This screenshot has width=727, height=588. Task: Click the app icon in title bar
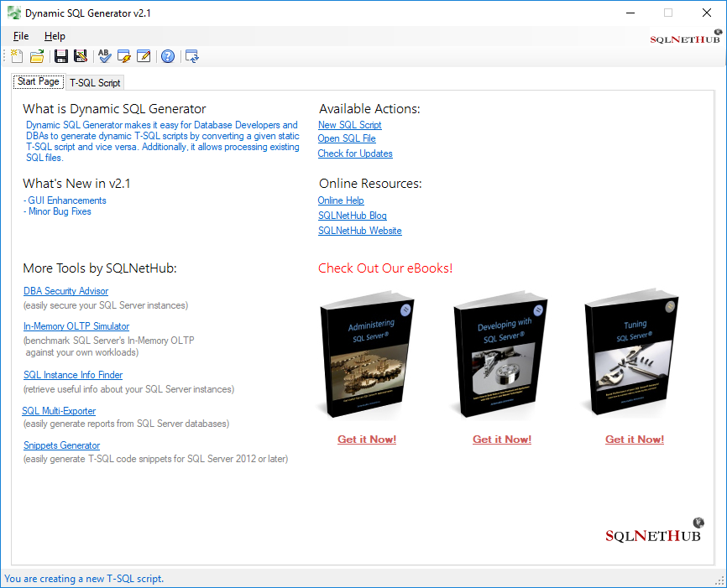point(14,13)
